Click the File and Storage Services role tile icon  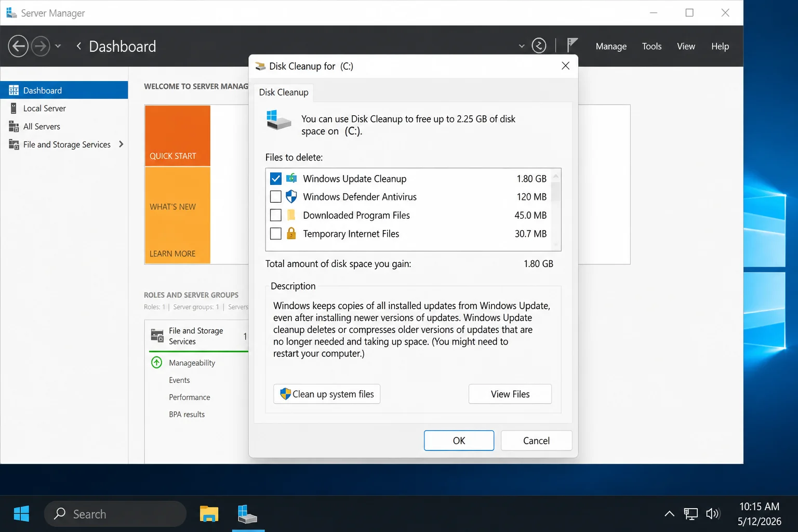[x=157, y=336]
